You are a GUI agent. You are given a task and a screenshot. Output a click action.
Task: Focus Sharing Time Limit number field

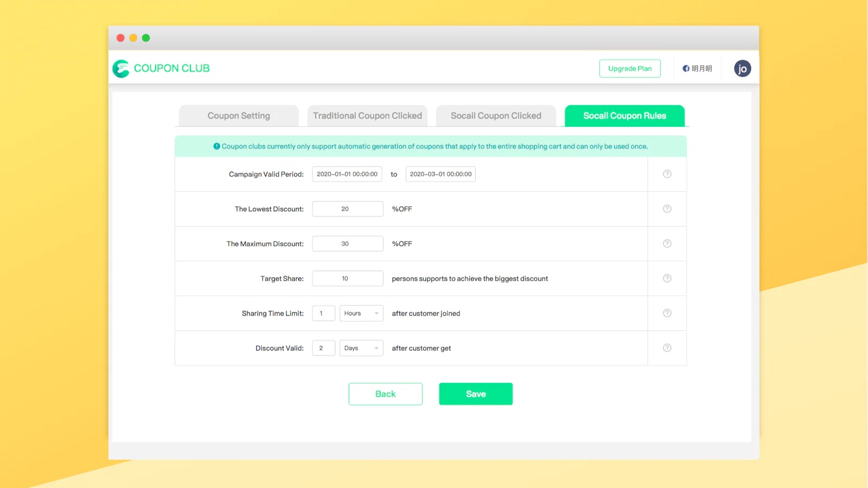click(323, 313)
